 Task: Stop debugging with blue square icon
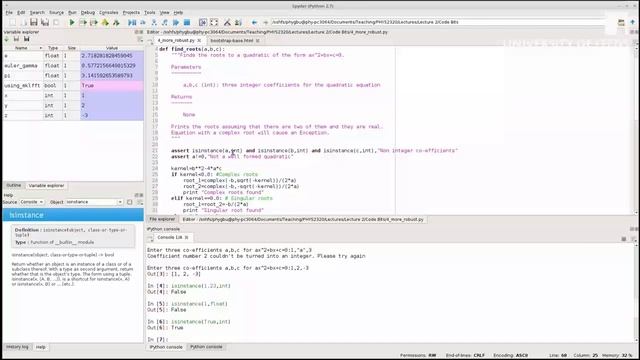point(187,22)
